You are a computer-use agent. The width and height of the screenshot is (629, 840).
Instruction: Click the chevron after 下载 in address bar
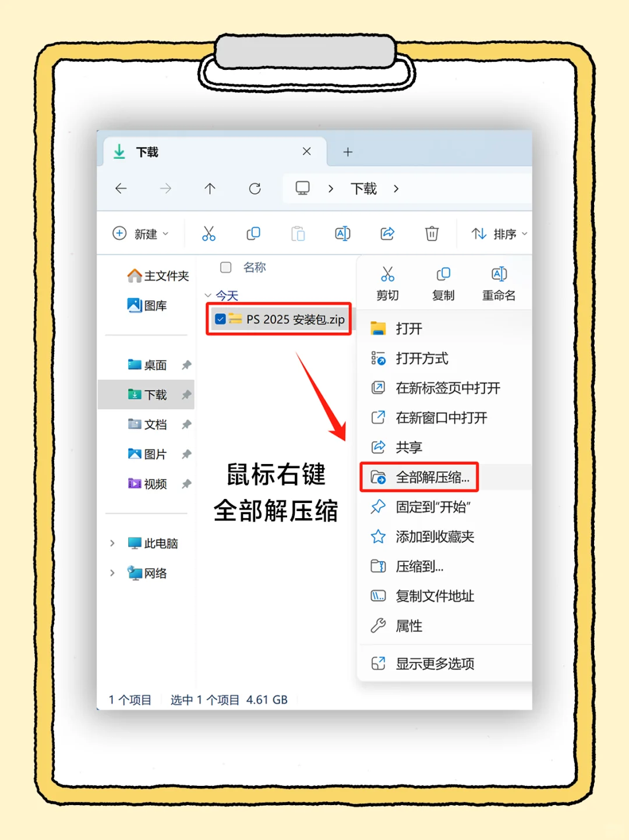[x=396, y=189]
